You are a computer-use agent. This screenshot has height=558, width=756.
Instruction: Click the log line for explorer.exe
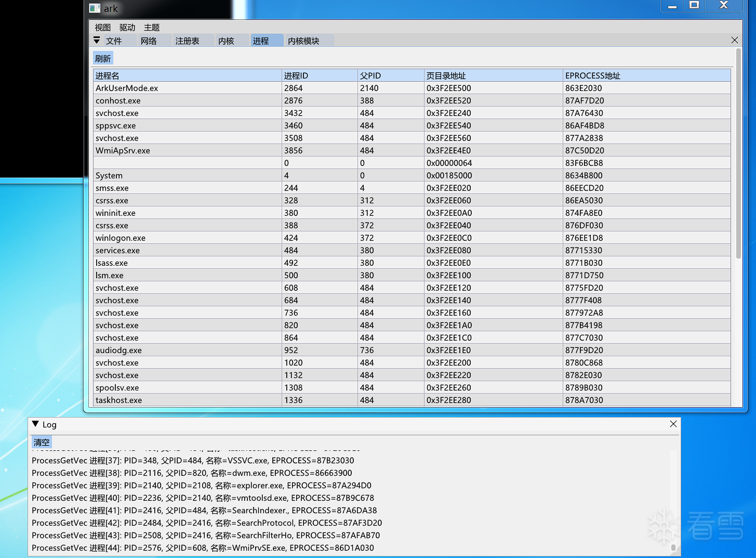[x=202, y=485]
